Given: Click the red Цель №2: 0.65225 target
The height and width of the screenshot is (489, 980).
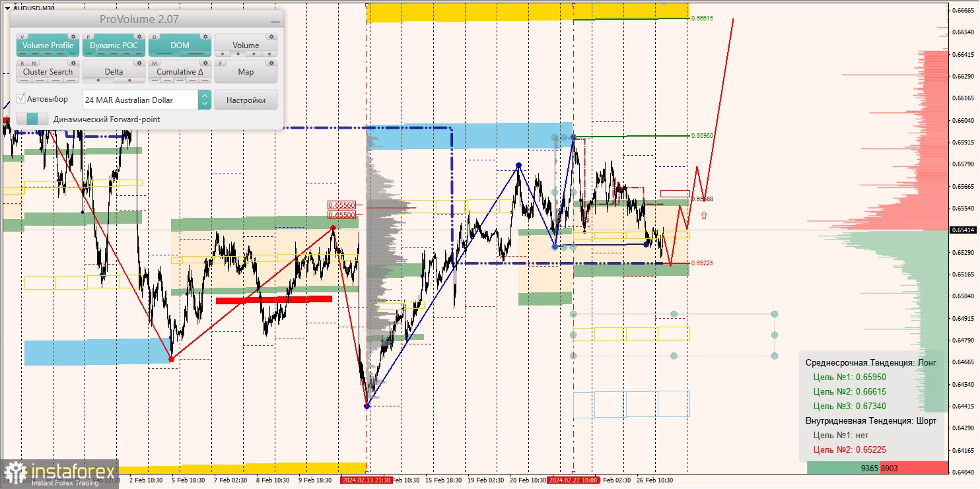Looking at the screenshot, I should (x=849, y=450).
